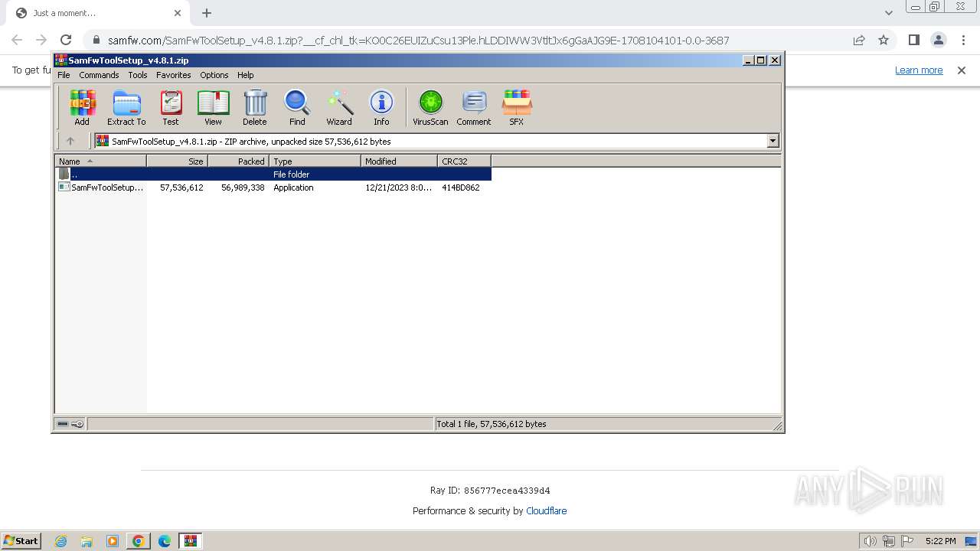This screenshot has width=980, height=551.
Task: Click Chrome icon in taskbar
Action: click(139, 541)
